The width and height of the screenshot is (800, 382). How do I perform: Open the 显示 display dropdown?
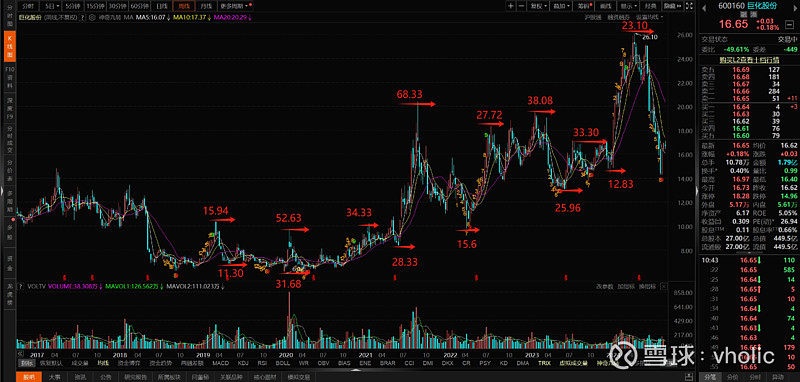click(x=628, y=6)
